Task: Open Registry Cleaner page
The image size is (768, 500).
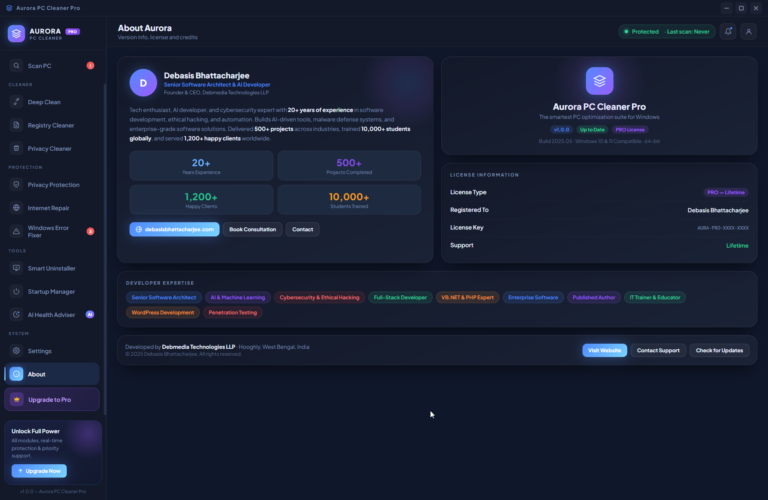Action: [52, 125]
